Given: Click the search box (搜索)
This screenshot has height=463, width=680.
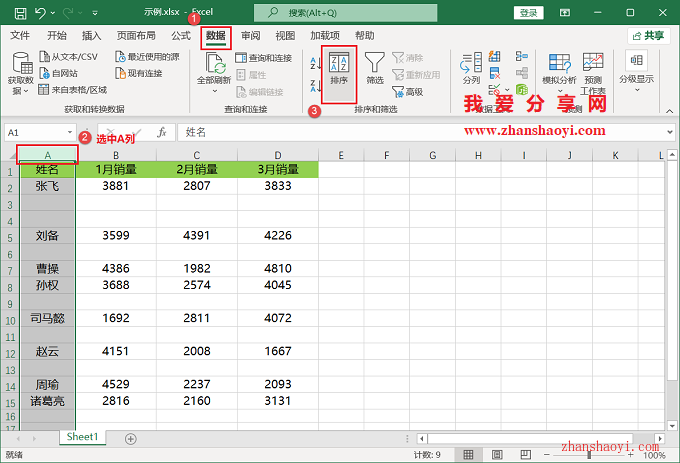Looking at the screenshot, I should tap(346, 13).
